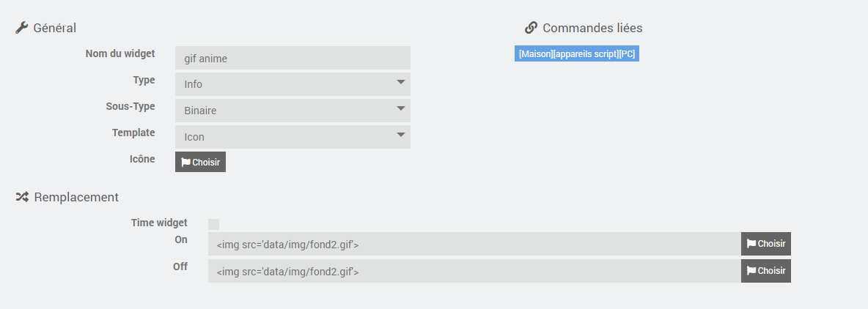868x309 pixels.
Task: Click the chain link icon beside Commandes liées
Action: (x=531, y=28)
